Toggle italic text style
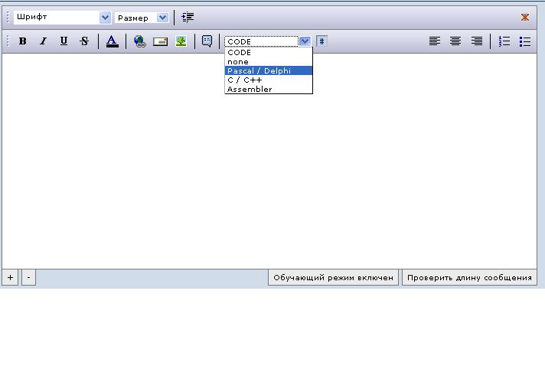This screenshot has width=545, height=392. (x=43, y=41)
